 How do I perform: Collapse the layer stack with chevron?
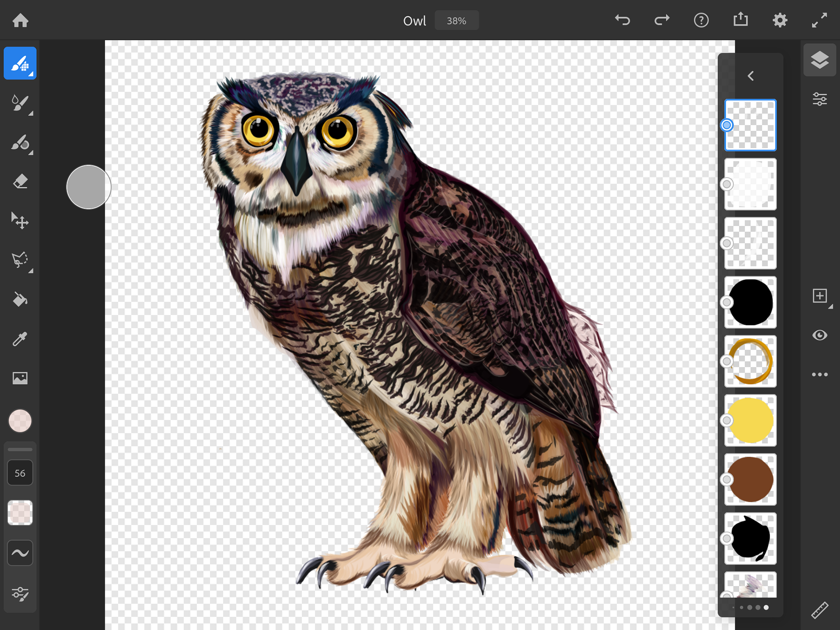751,76
